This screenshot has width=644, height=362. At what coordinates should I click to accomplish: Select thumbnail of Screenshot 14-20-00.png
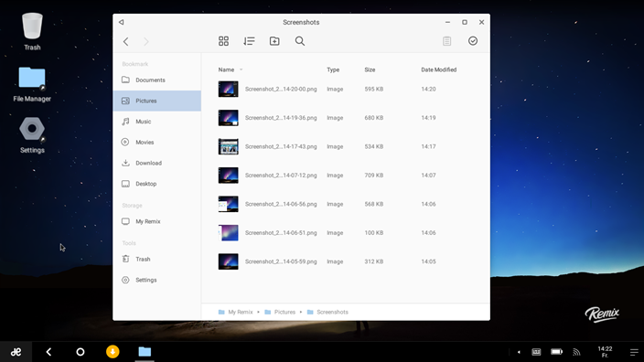point(228,89)
